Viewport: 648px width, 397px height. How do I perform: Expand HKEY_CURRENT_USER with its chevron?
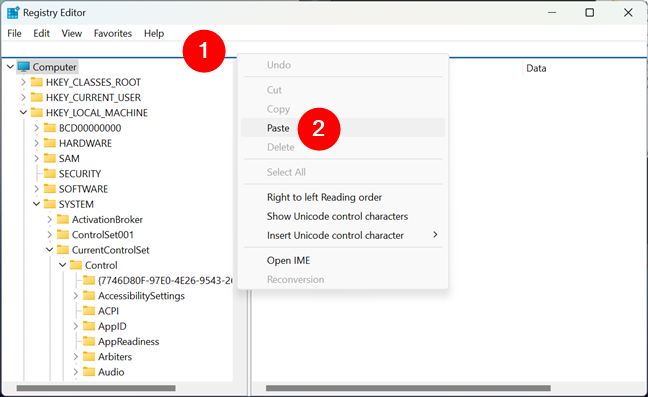[24, 97]
